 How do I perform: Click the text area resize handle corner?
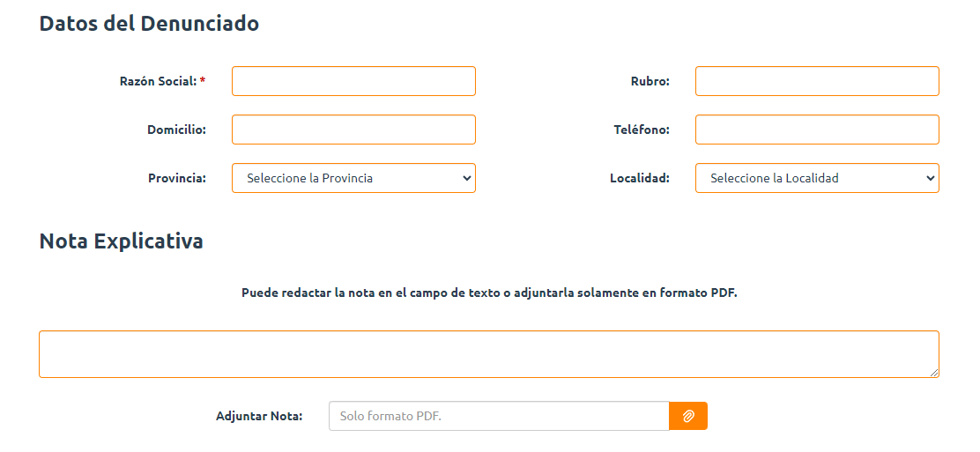(x=934, y=373)
